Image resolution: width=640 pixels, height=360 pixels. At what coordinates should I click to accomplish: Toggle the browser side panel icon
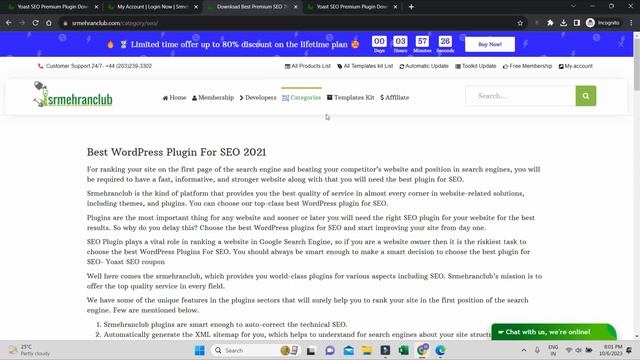(577, 23)
